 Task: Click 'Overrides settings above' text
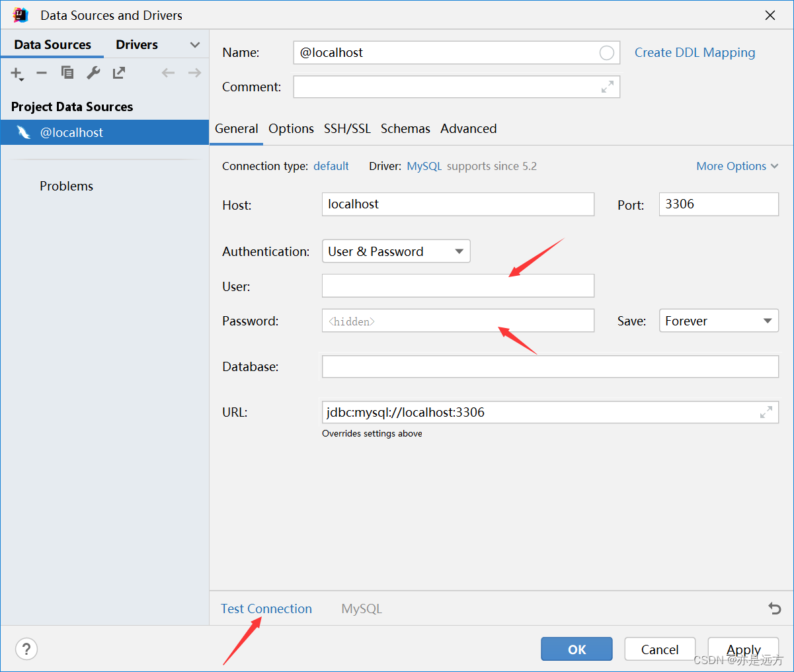(372, 433)
